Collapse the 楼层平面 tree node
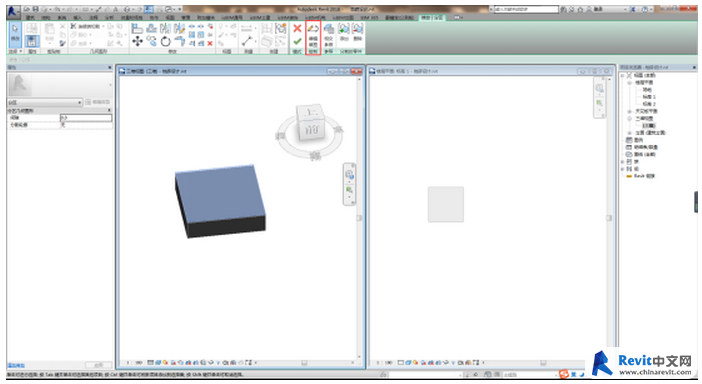The height and width of the screenshot is (384, 702). coord(629,82)
